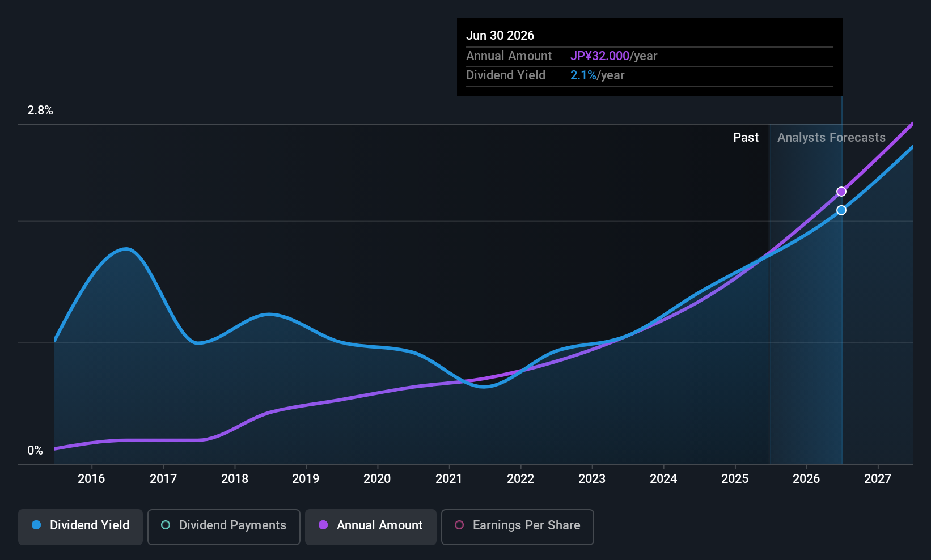Click the teal Dividend Payments circle icon
931x560 pixels.
click(x=166, y=525)
